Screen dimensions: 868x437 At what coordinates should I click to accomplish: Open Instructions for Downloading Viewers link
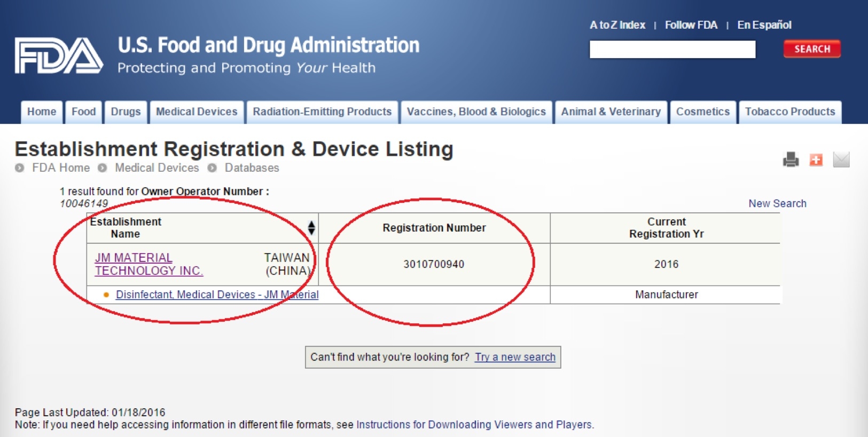click(x=474, y=425)
